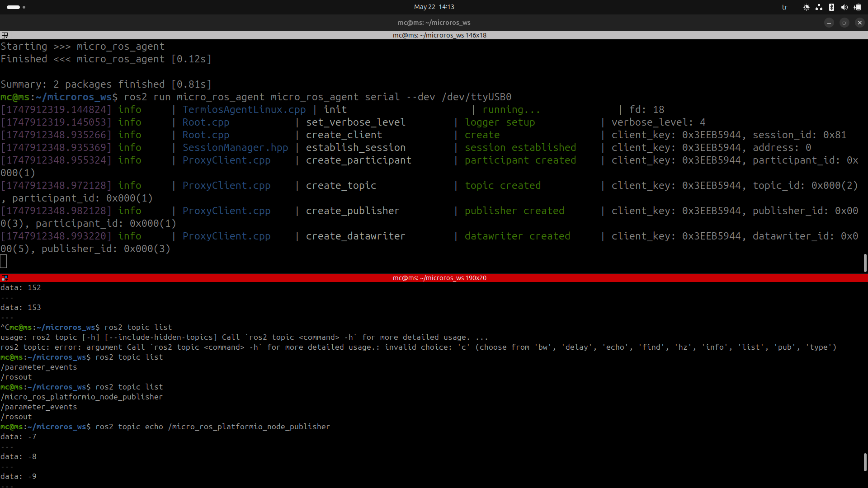Viewport: 868px width, 488px height.
Task: Open the Activities workspace pill indicator
Action: pyautogui.click(x=13, y=7)
